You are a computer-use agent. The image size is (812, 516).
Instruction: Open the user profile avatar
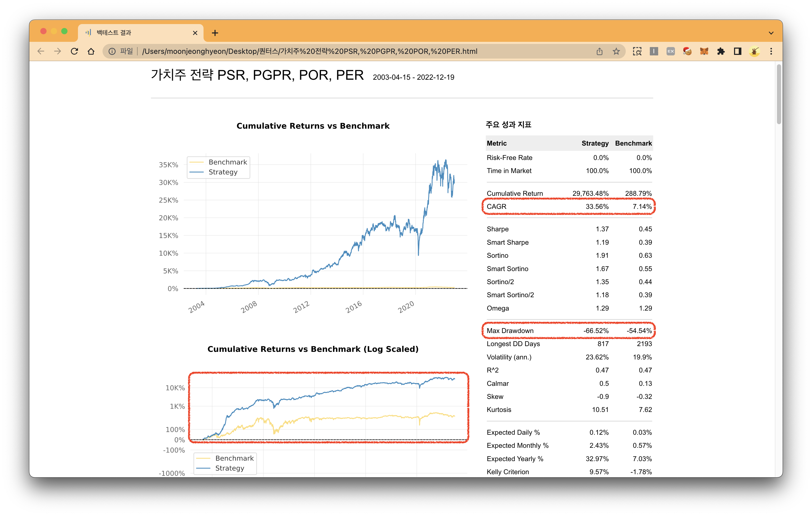754,51
